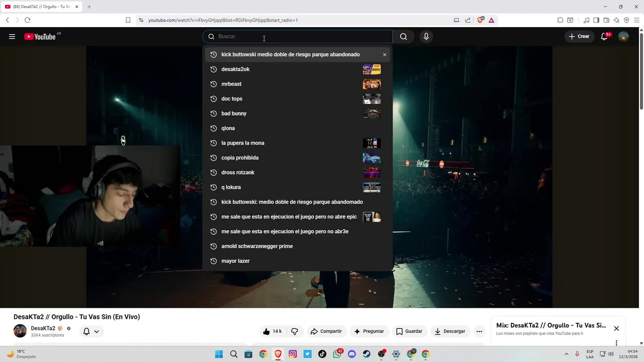Click the page vertical scrollbar
644x362 pixels.
[x=641, y=70]
